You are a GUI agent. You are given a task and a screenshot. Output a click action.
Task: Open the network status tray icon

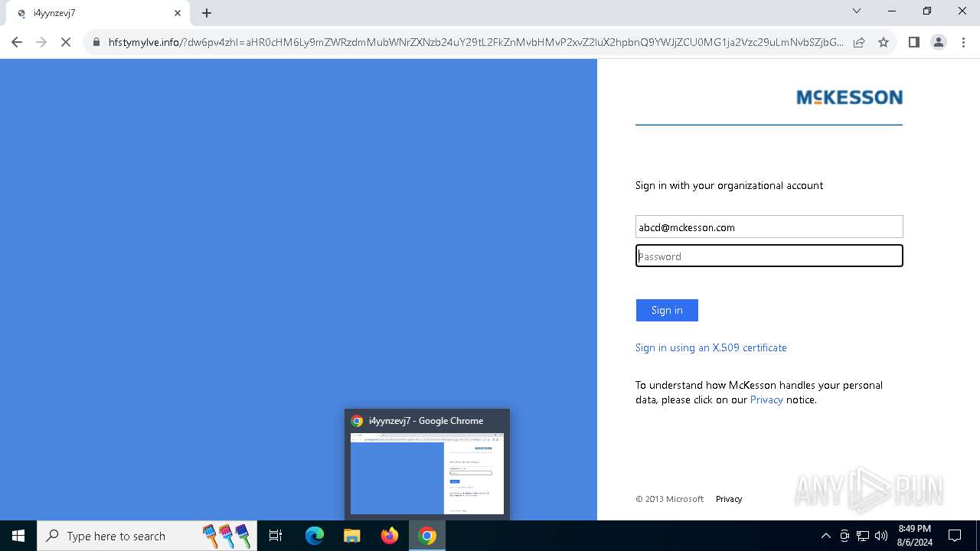click(x=863, y=536)
